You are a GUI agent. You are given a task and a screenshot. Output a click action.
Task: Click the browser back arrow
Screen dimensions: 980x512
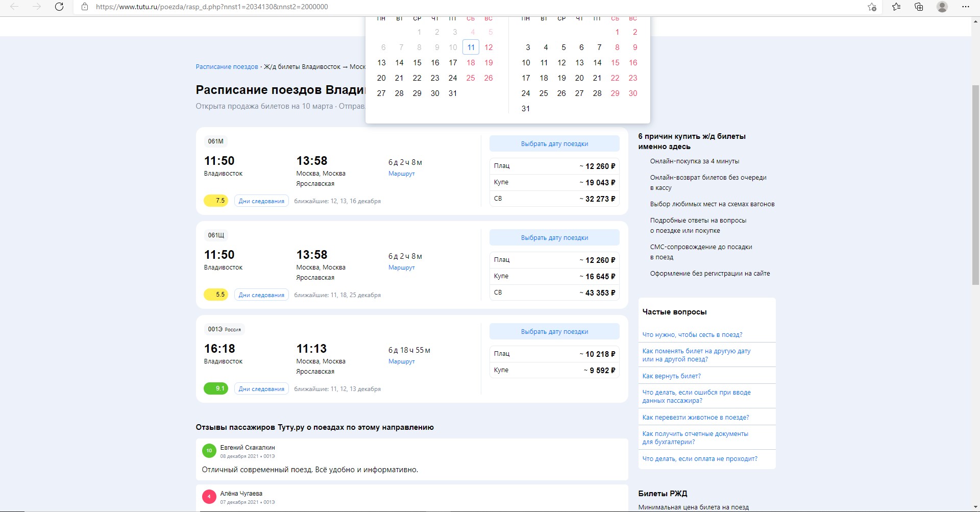click(14, 7)
